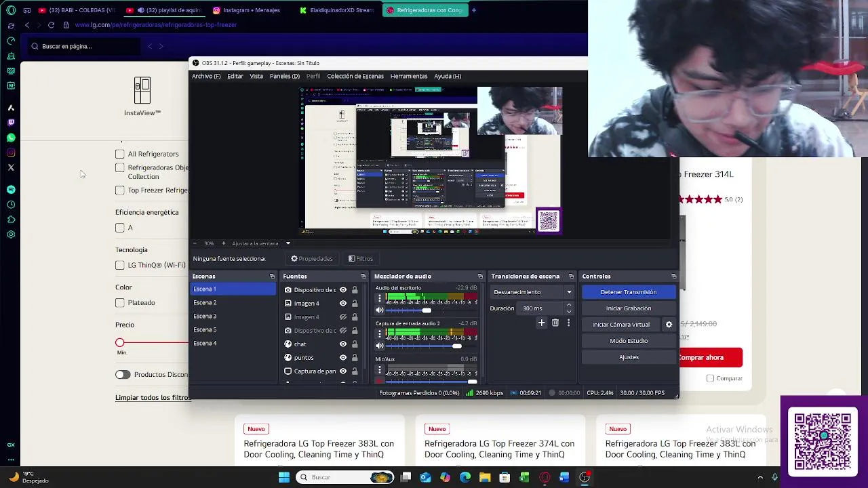
Task: Mute the Audio del escritorio speaker icon
Action: [380, 310]
